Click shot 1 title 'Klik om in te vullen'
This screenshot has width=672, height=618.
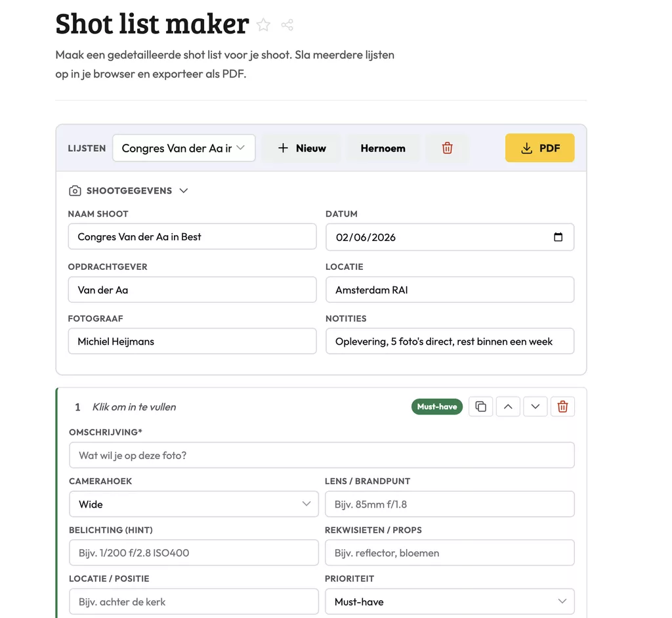pyautogui.click(x=134, y=407)
